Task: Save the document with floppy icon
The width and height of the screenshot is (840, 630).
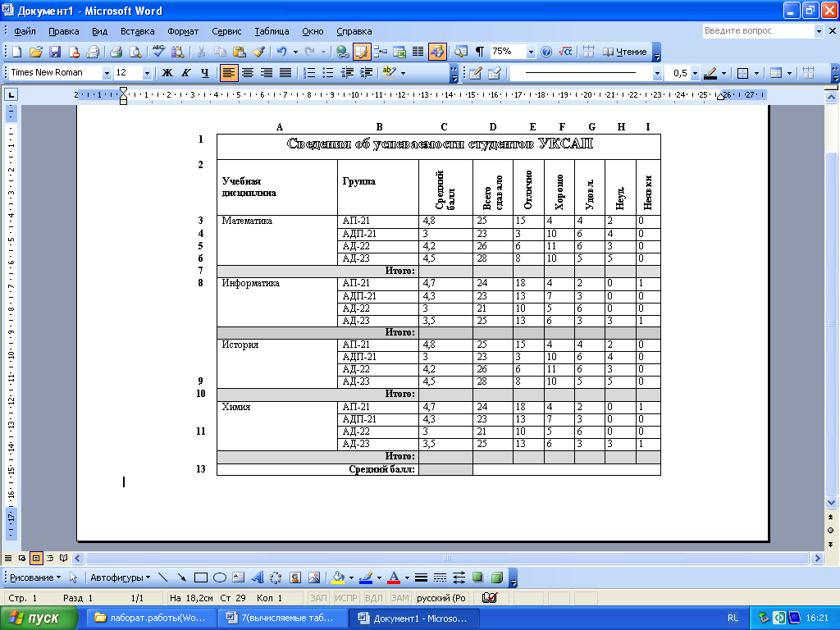Action: click(55, 52)
